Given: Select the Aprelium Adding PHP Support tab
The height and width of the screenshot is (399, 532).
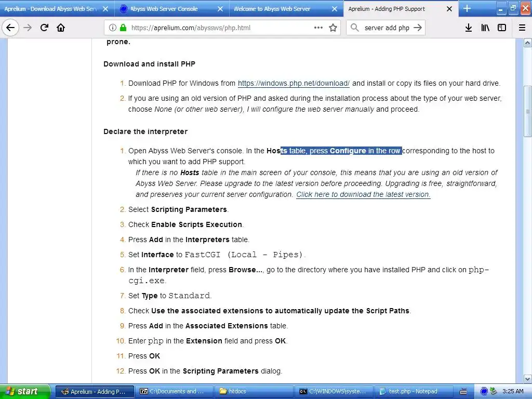Looking at the screenshot, I should coord(387,9).
